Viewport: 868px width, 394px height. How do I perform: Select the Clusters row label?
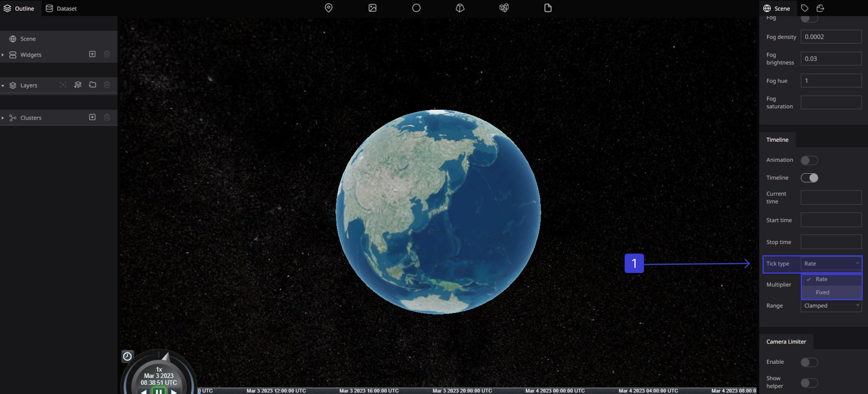pyautogui.click(x=31, y=118)
